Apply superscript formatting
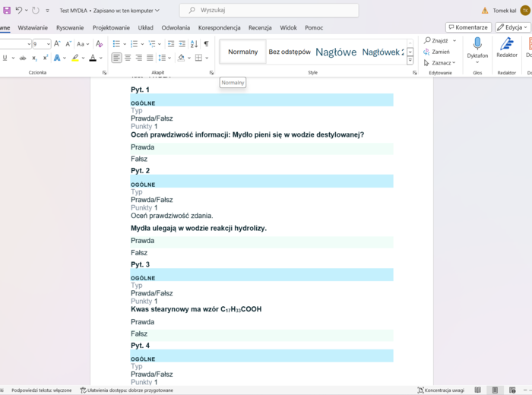The width and height of the screenshot is (532, 395). click(x=45, y=58)
